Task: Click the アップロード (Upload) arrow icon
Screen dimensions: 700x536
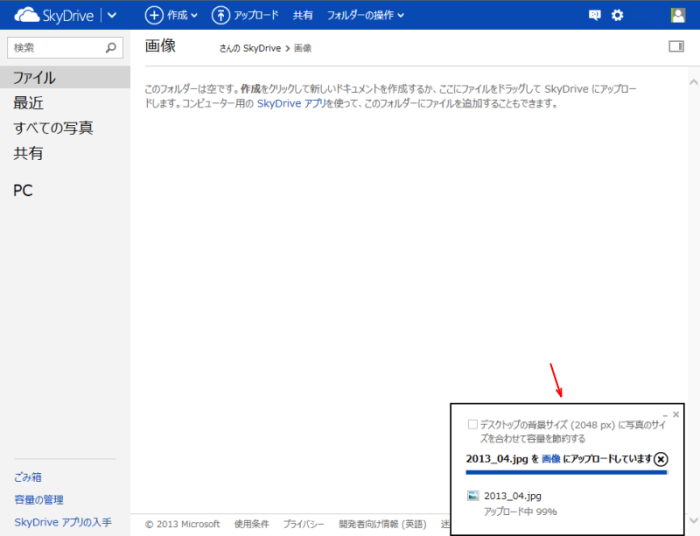Action: [221, 15]
